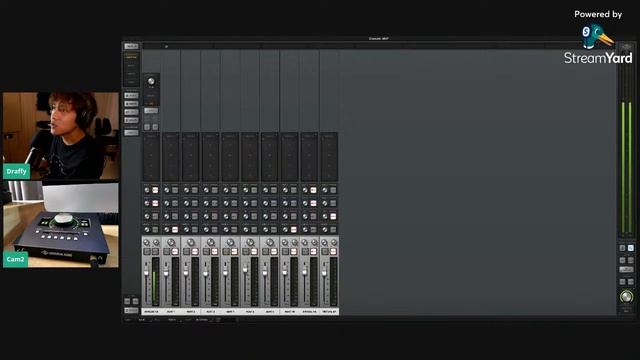
Task: Click the top button in the left sidebar
Action: click(x=131, y=46)
